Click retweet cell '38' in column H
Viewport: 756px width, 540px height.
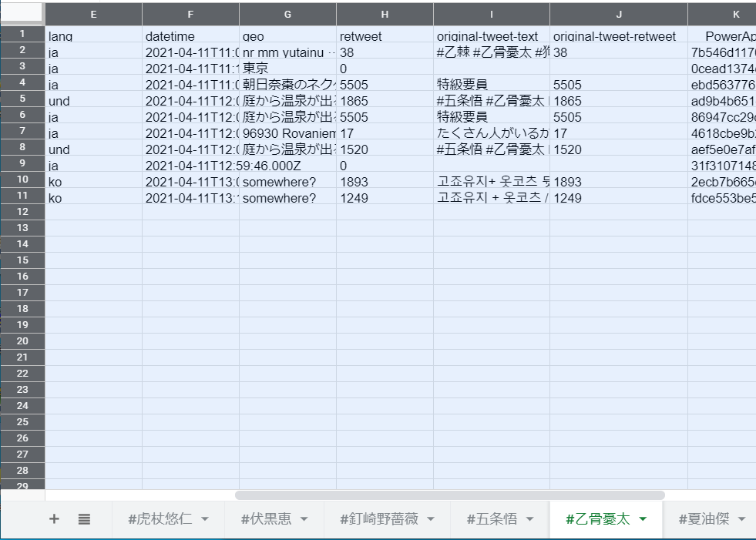(385, 50)
